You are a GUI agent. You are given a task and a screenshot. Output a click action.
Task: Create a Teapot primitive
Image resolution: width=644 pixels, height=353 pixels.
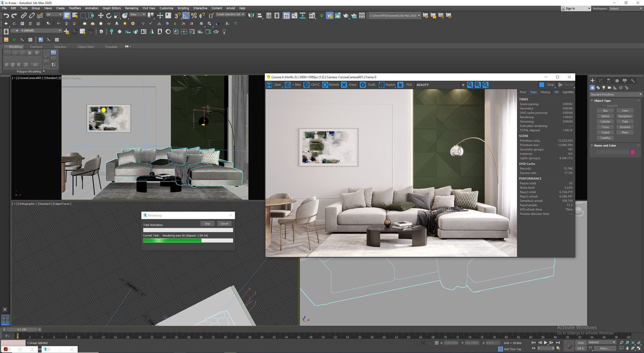pos(605,132)
